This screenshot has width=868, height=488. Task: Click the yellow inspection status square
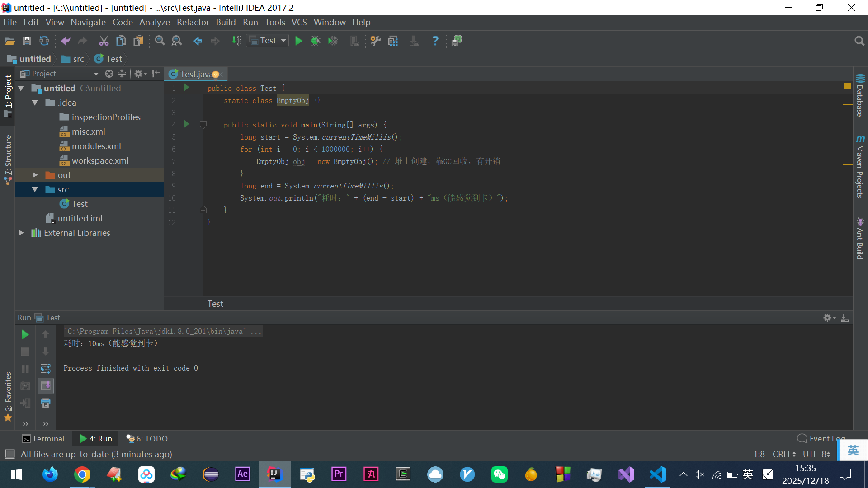848,86
